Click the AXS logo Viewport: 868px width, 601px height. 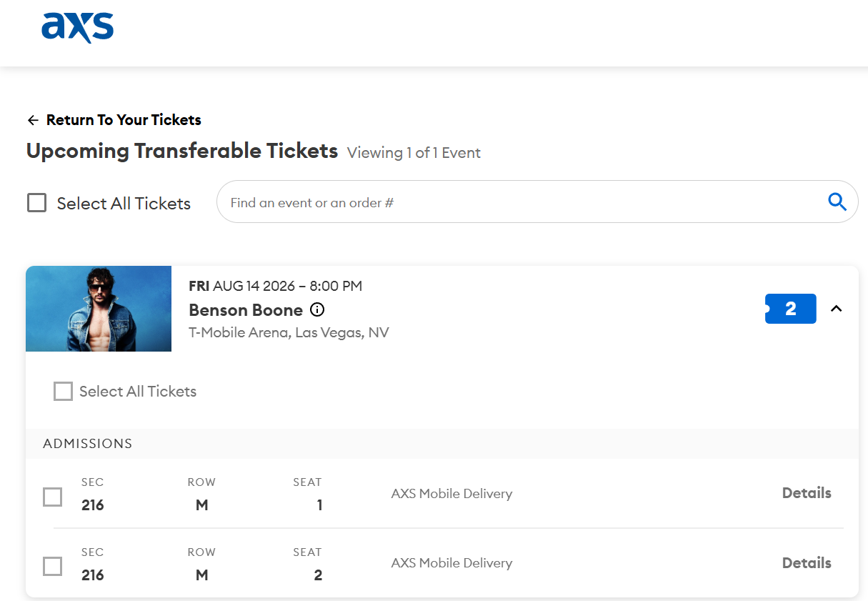pos(77,27)
